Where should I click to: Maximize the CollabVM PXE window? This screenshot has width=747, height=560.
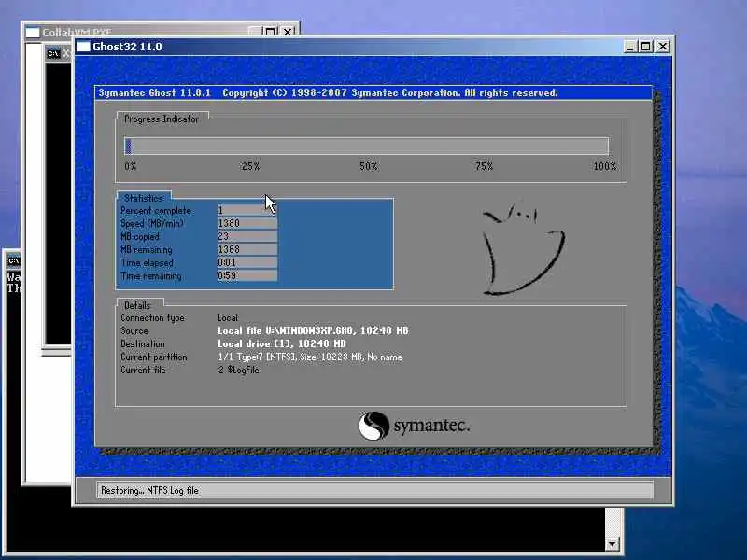click(x=270, y=32)
